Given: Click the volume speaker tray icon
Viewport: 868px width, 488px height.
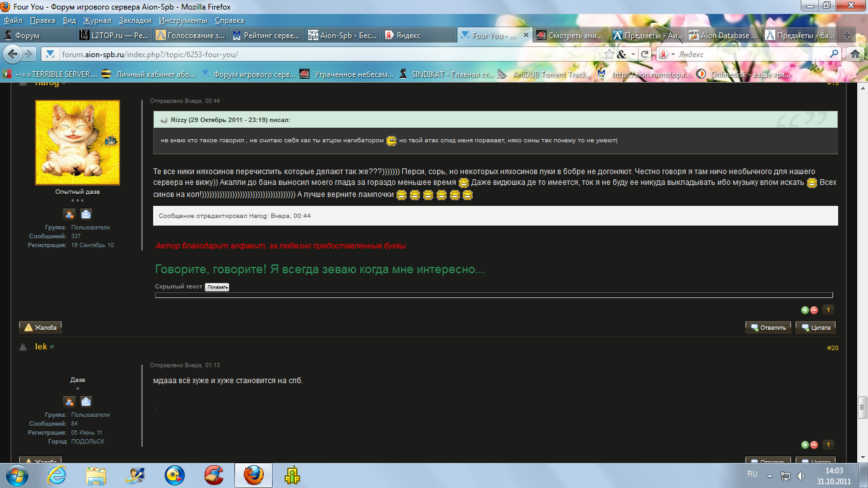Looking at the screenshot, I should click(801, 475).
